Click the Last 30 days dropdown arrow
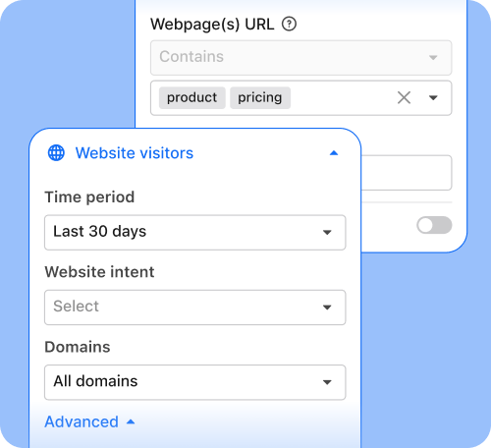This screenshot has height=448, width=491. pos(327,233)
